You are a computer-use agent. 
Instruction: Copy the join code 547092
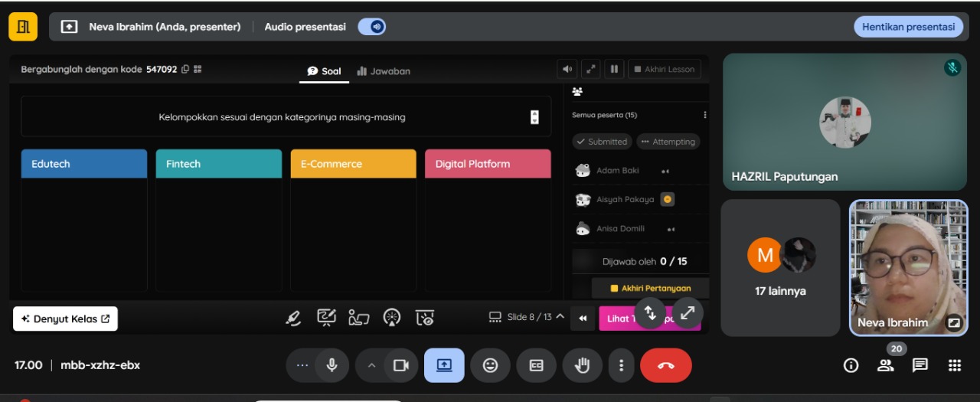pos(185,70)
